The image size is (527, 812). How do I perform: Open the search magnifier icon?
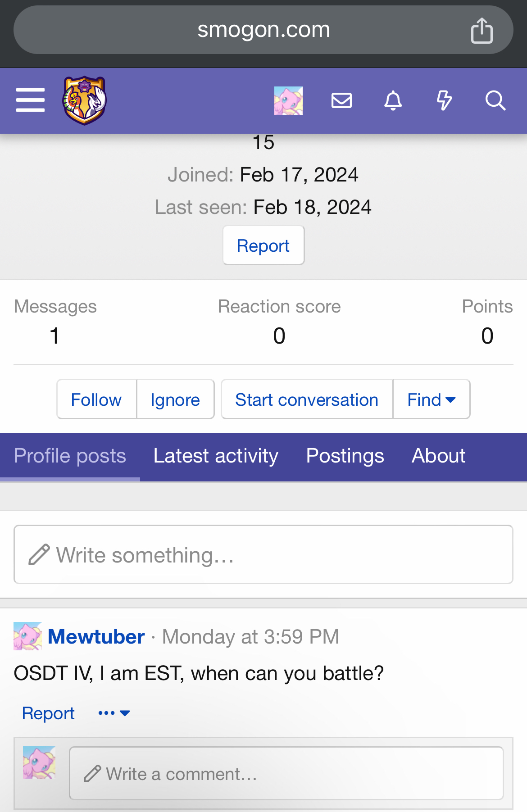coord(495,100)
